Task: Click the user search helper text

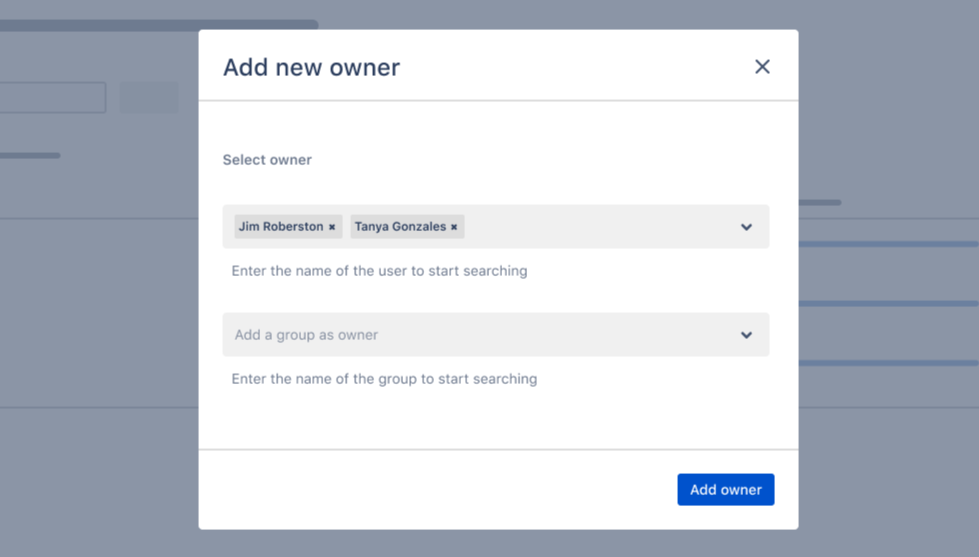Action: [379, 271]
